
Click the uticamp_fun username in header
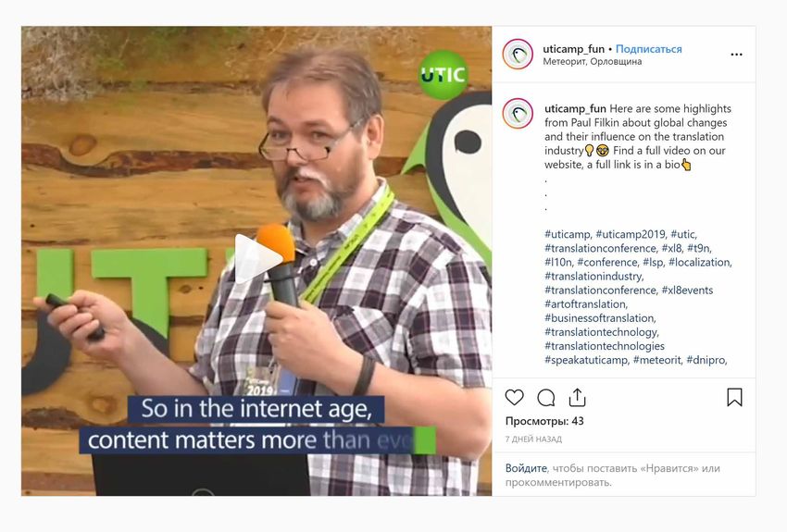(x=574, y=49)
